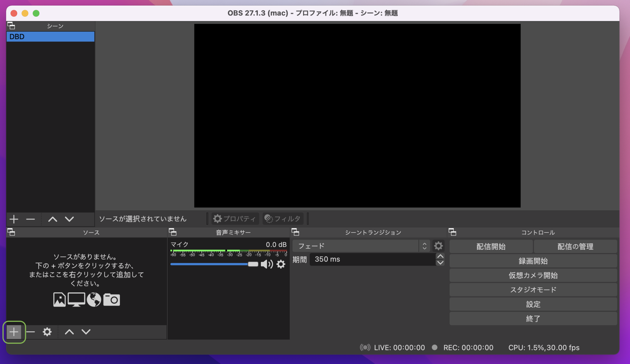Open the source properties gear in the sources panel

[x=47, y=332]
